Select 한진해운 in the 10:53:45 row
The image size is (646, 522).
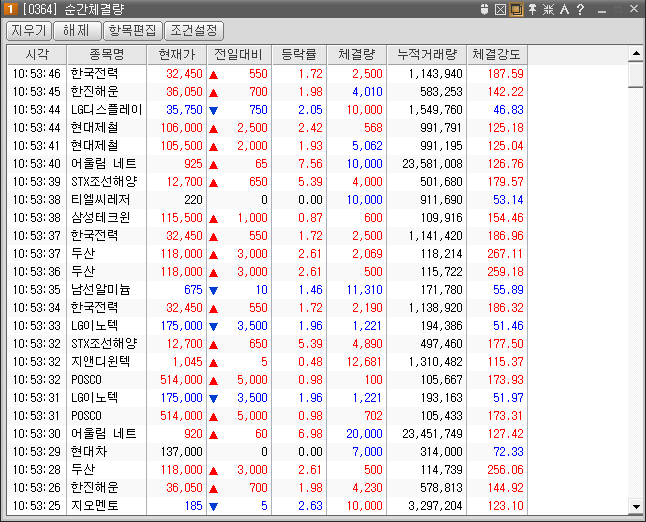[94, 91]
